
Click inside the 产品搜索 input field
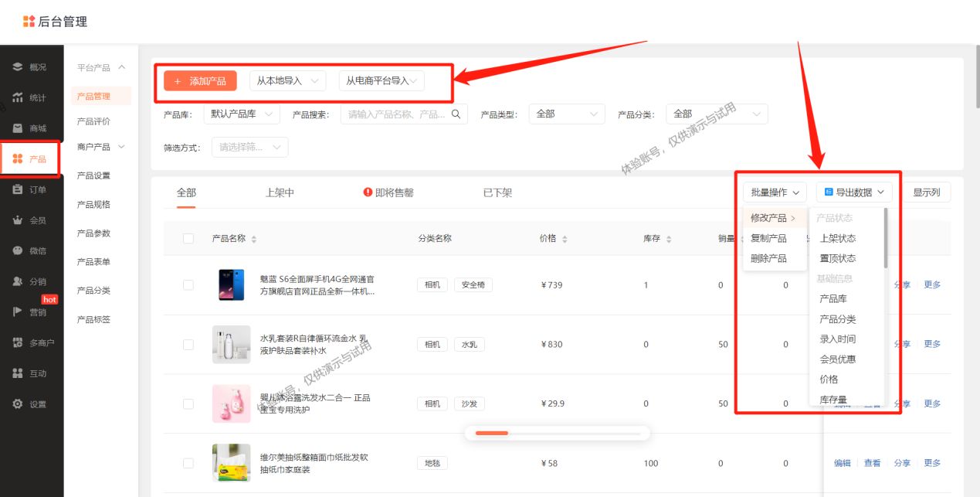coord(394,114)
